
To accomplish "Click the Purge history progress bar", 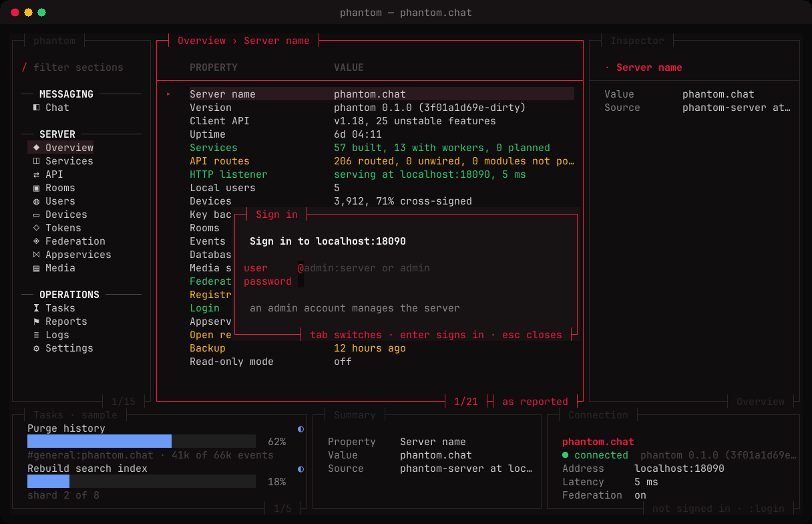I will pos(142,442).
